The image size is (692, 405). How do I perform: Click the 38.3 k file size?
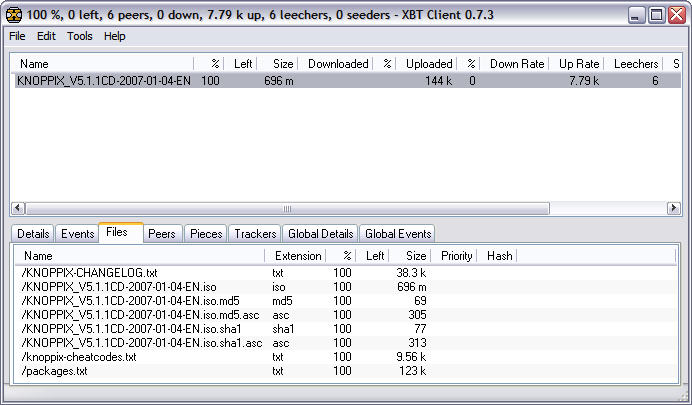(x=411, y=273)
